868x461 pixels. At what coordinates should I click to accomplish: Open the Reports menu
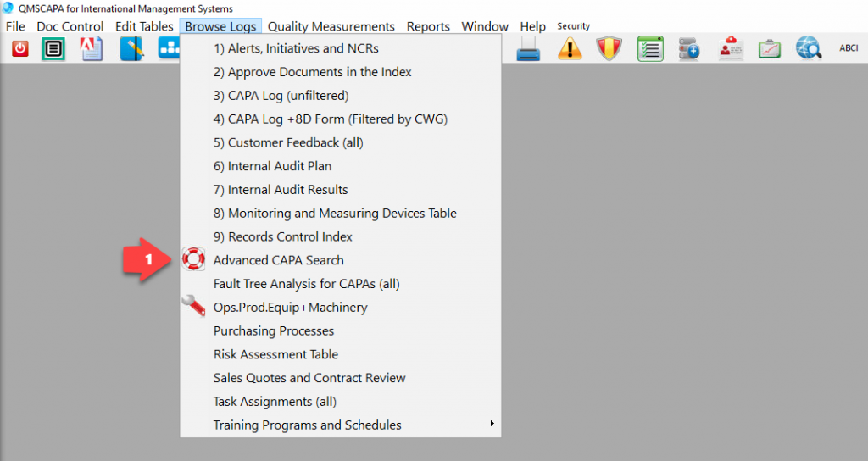point(428,26)
